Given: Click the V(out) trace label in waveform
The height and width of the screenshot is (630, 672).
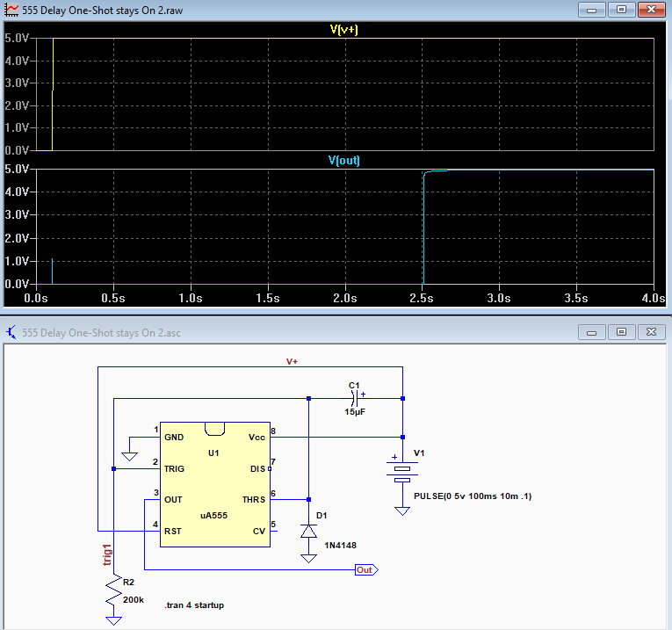Looking at the screenshot, I should (343, 160).
